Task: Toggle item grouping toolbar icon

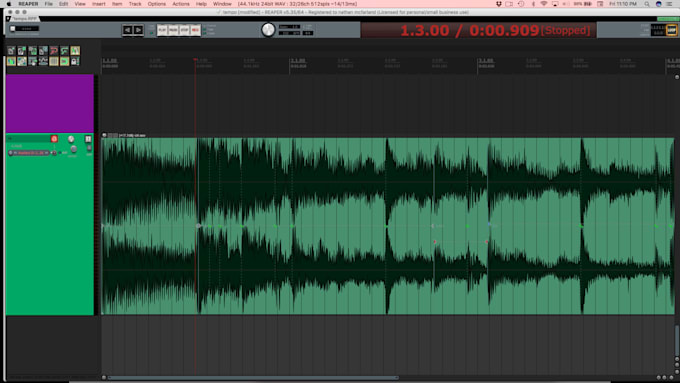Action: (22, 61)
